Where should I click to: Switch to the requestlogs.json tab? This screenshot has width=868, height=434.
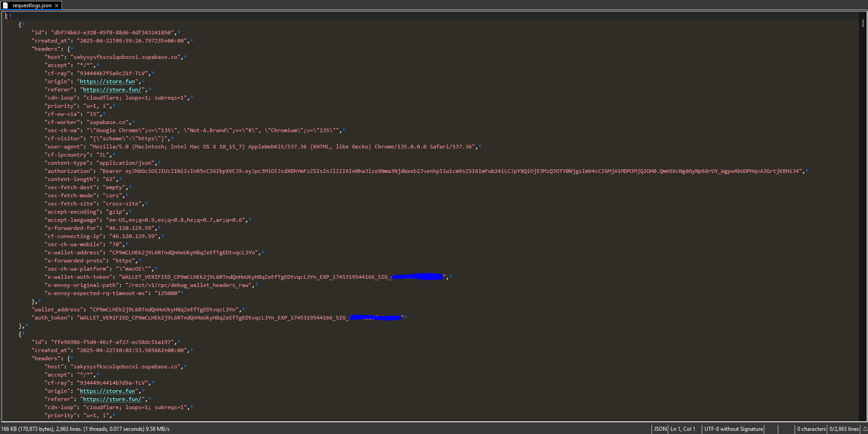point(32,5)
